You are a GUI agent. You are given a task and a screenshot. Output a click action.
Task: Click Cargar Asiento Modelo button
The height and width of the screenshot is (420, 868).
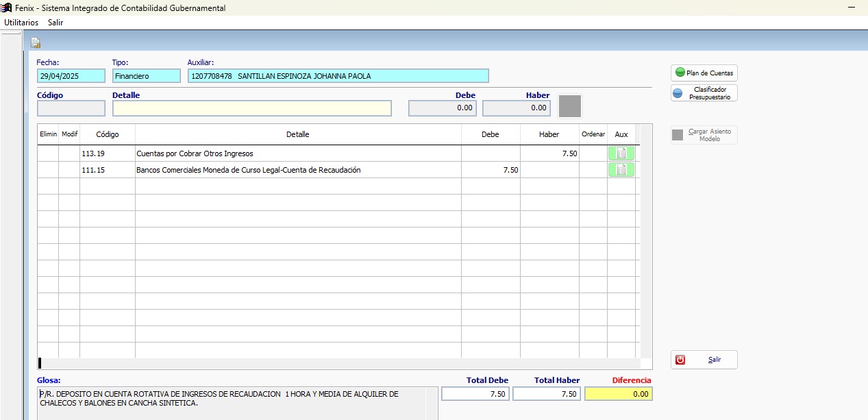(x=704, y=135)
